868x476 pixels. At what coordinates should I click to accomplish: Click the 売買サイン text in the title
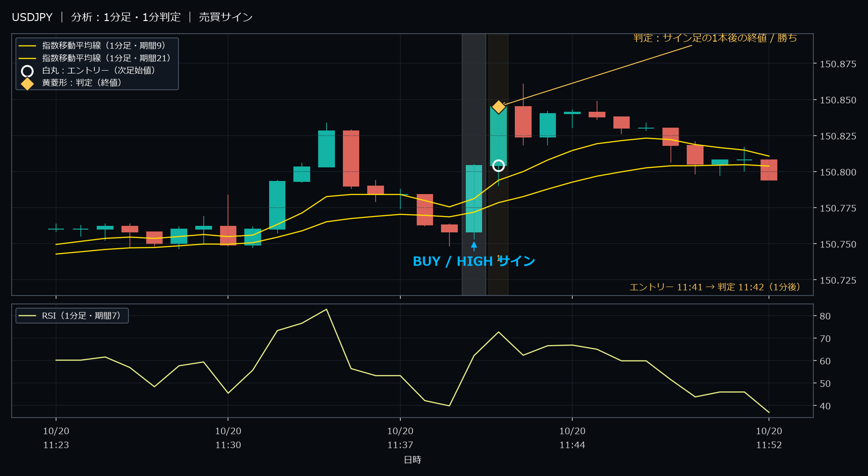pos(226,17)
